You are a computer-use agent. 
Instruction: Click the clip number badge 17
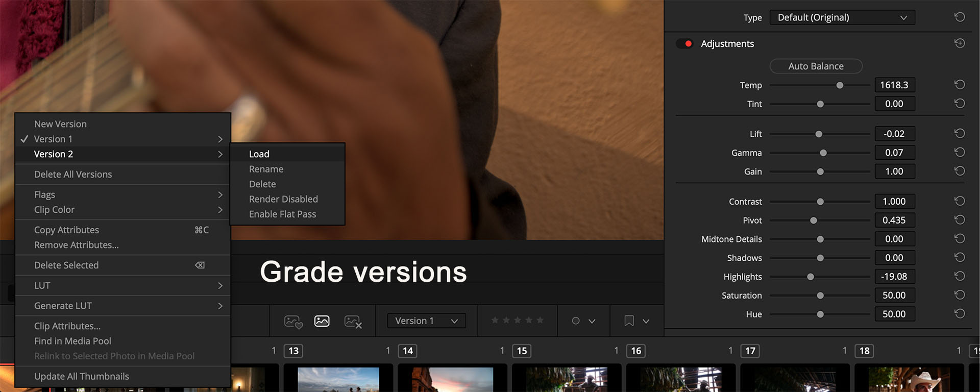(750, 351)
